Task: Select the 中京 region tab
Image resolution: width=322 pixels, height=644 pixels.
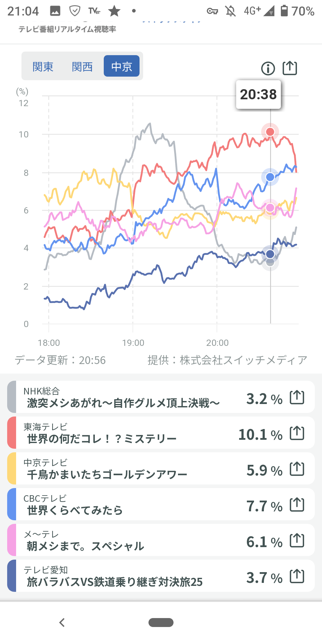Action: point(122,66)
